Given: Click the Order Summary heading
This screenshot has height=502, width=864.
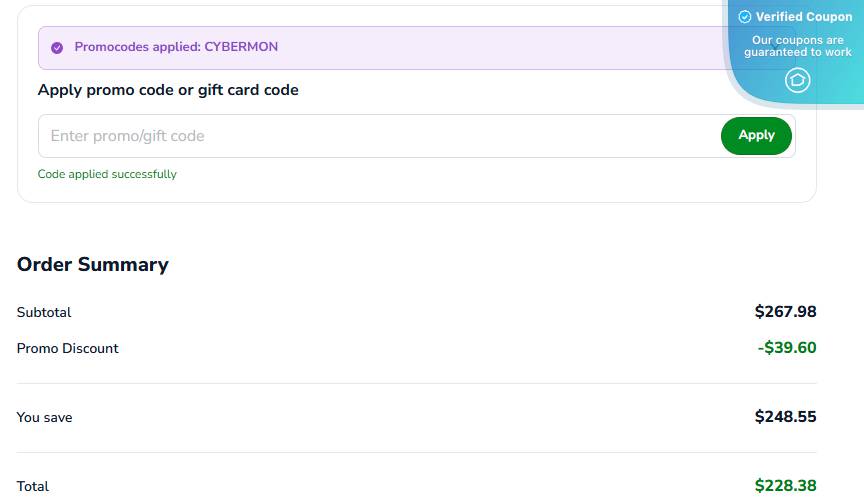Looking at the screenshot, I should click(93, 265).
